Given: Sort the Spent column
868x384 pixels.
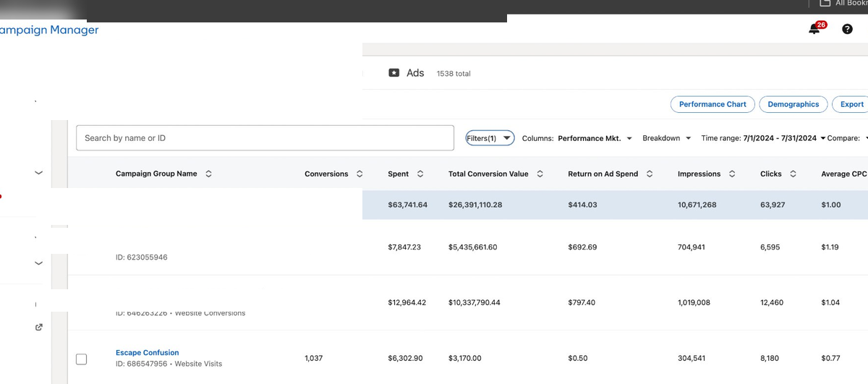Looking at the screenshot, I should (x=420, y=174).
